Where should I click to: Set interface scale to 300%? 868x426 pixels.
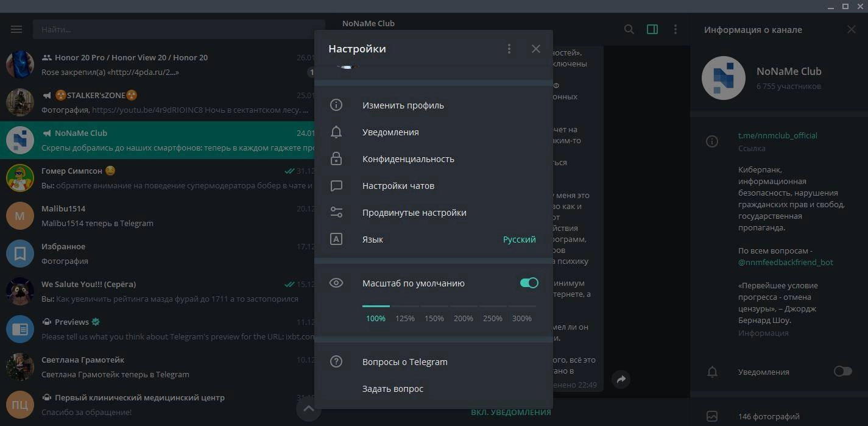522,318
